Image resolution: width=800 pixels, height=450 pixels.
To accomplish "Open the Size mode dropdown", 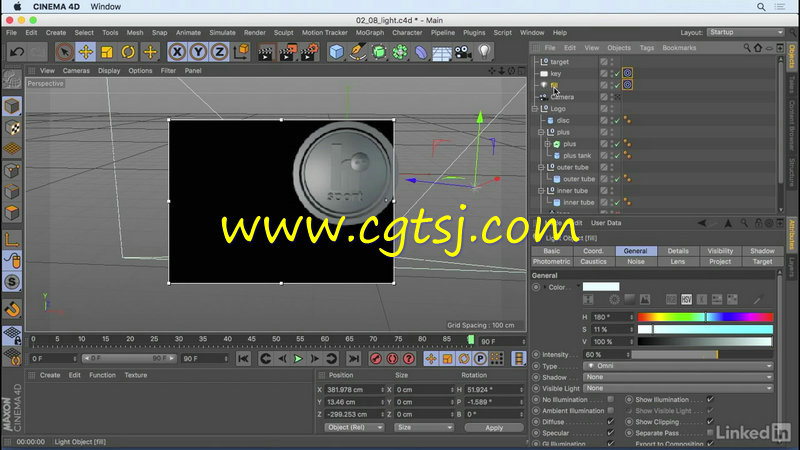I will pyautogui.click(x=424, y=427).
